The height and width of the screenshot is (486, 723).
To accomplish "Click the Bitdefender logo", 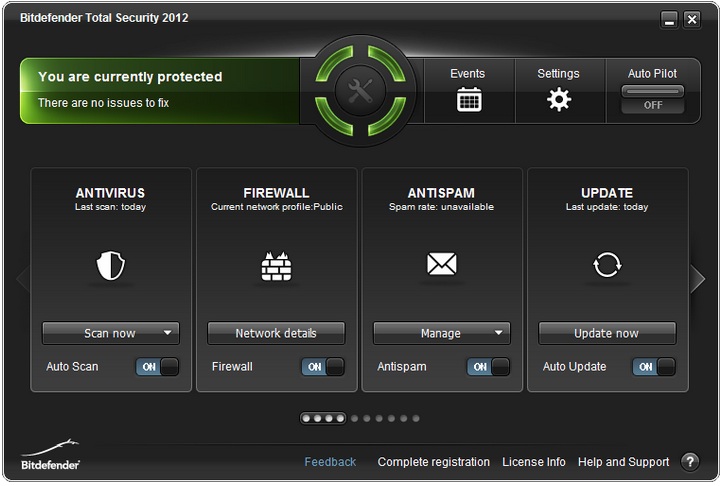I will [x=50, y=455].
